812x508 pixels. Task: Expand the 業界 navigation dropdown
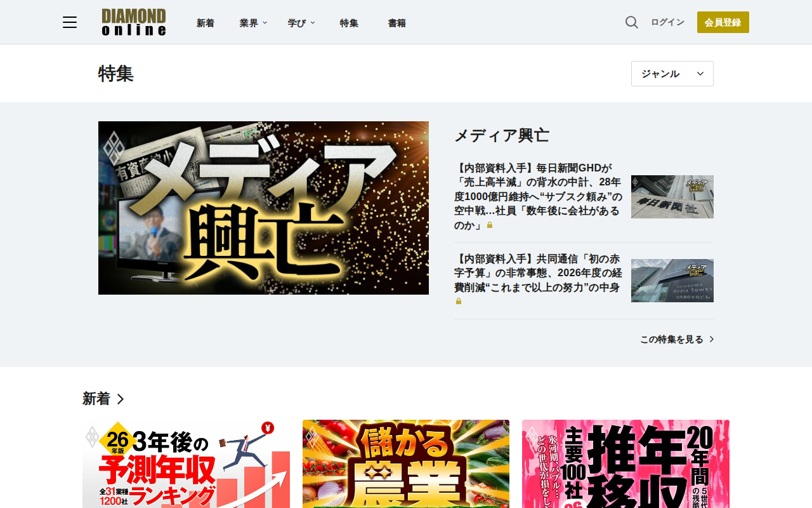pos(253,23)
